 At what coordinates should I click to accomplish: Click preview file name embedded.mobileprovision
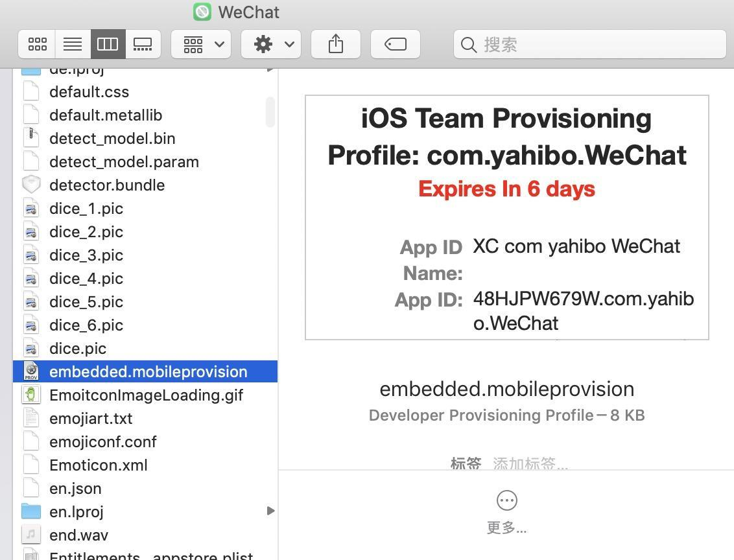507,390
